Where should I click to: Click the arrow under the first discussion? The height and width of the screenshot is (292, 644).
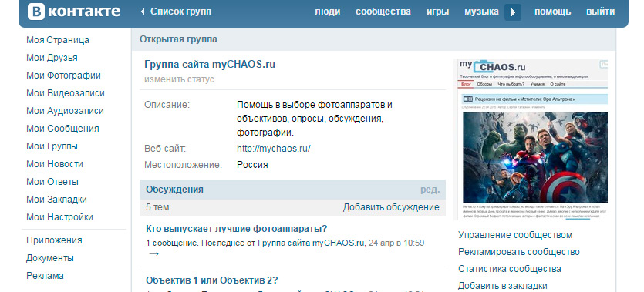click(x=153, y=253)
